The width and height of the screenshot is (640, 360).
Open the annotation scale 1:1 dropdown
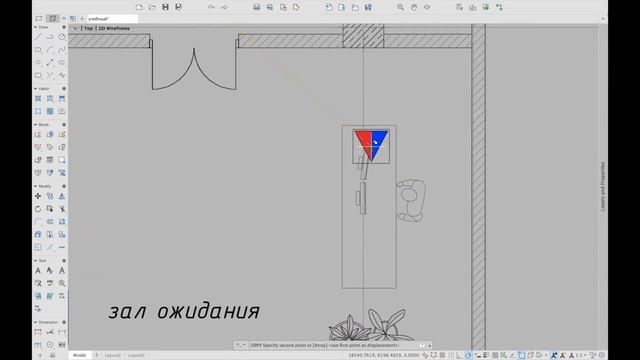(x=581, y=355)
